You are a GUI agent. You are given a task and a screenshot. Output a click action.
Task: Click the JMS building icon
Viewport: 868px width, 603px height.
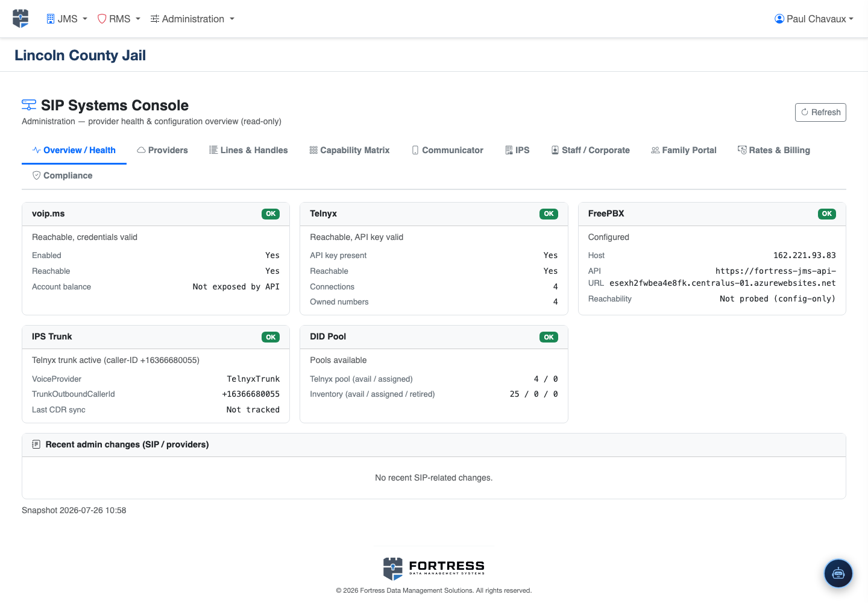(51, 19)
